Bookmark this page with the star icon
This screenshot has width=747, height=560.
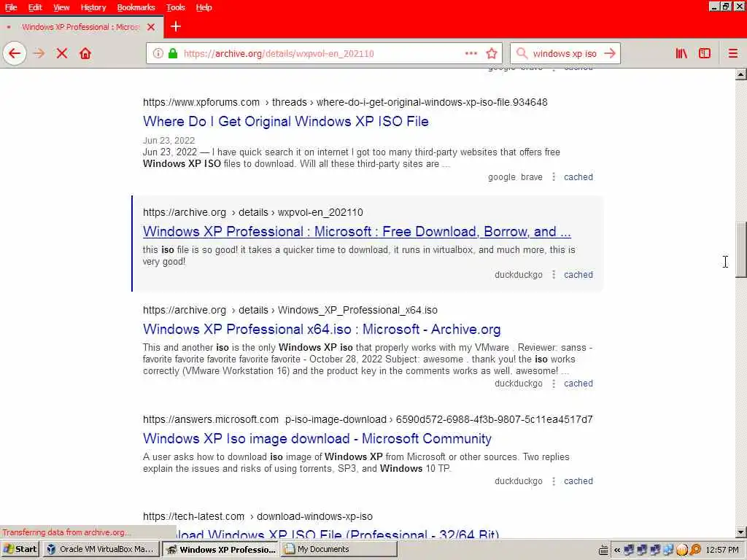(492, 53)
